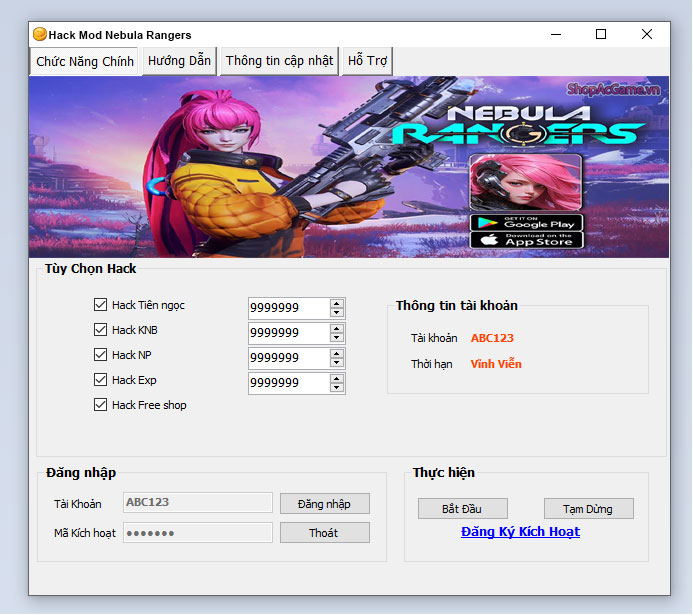Decrease the Hack Exp value with down arrow

pyautogui.click(x=337, y=388)
